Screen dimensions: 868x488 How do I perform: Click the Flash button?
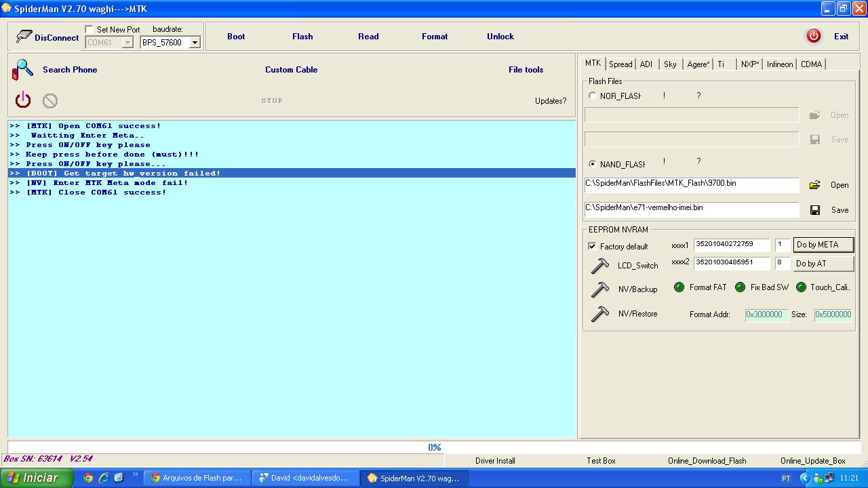click(x=302, y=37)
